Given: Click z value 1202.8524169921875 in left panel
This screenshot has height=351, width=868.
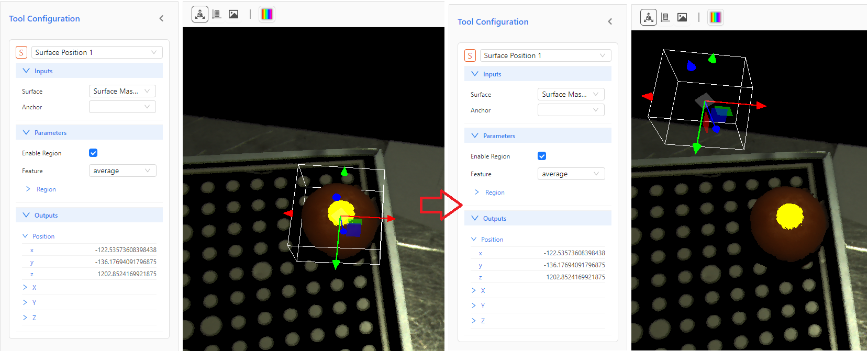Looking at the screenshot, I should tap(127, 274).
